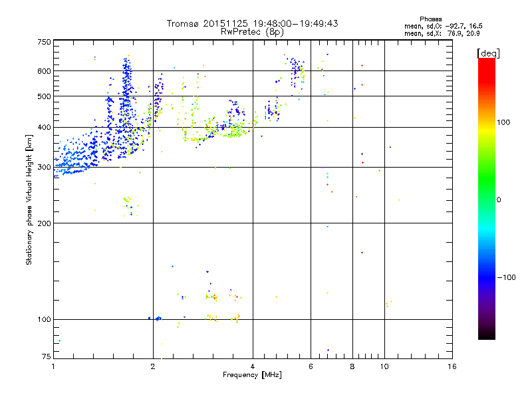Click y-axis tick label '400'
Image resolution: width=532 pixels, height=399 pixels.
coord(44,128)
